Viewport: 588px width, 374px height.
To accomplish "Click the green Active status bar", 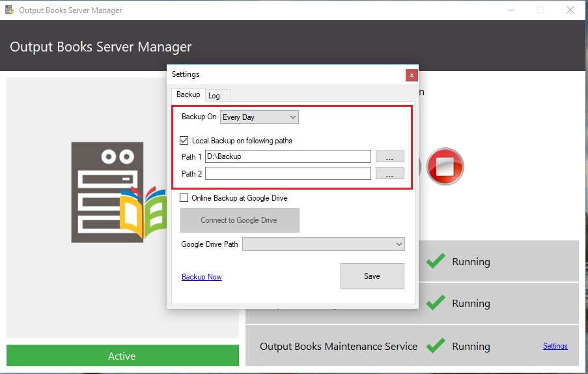I will (122, 356).
